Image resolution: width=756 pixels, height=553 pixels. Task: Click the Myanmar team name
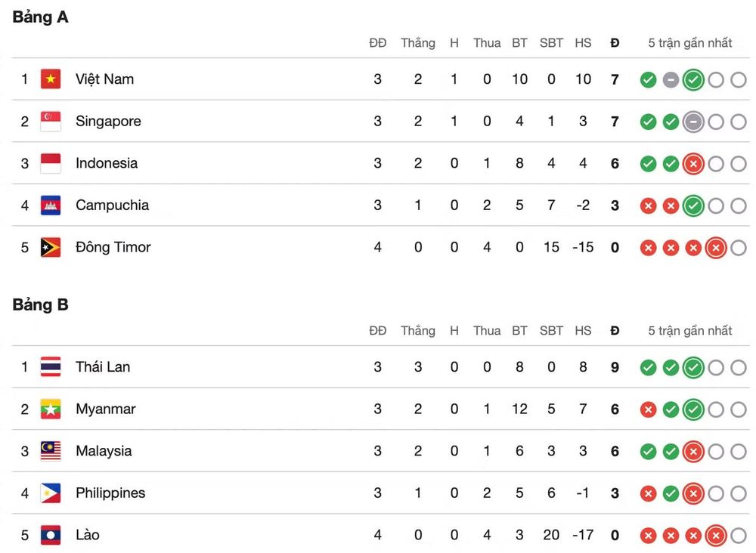point(106,409)
